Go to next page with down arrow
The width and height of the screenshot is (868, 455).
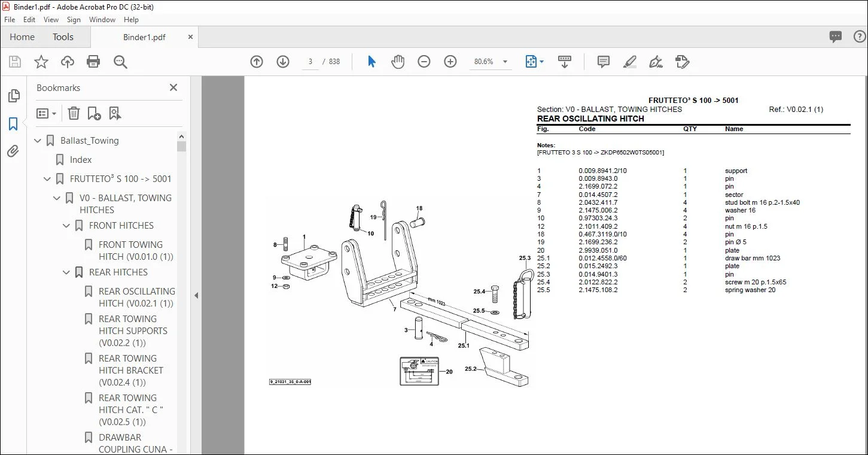click(283, 62)
